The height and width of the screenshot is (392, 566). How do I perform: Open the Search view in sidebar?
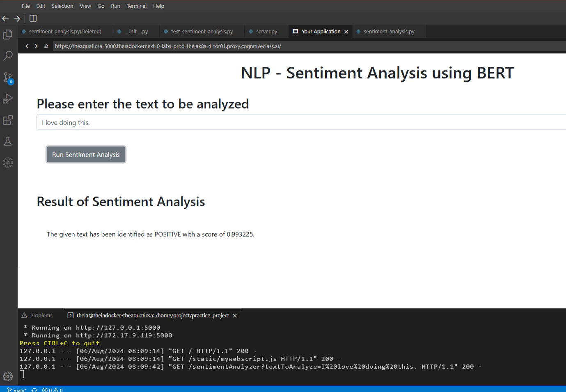pos(8,56)
